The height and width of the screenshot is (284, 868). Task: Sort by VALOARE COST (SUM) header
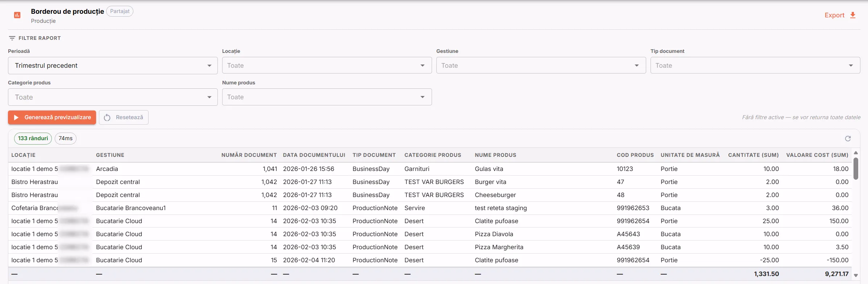817,155
